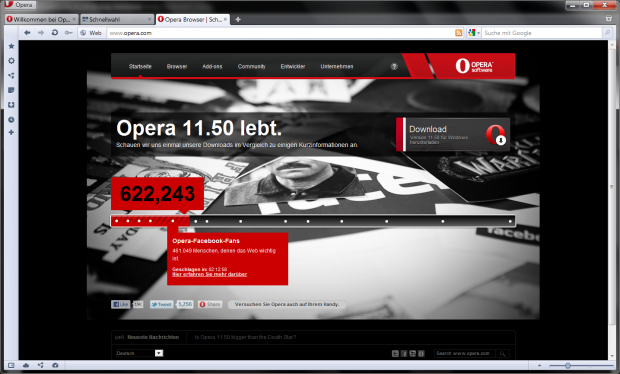
Task: Click the footer search magnifier button
Action: pyautogui.click(x=503, y=353)
